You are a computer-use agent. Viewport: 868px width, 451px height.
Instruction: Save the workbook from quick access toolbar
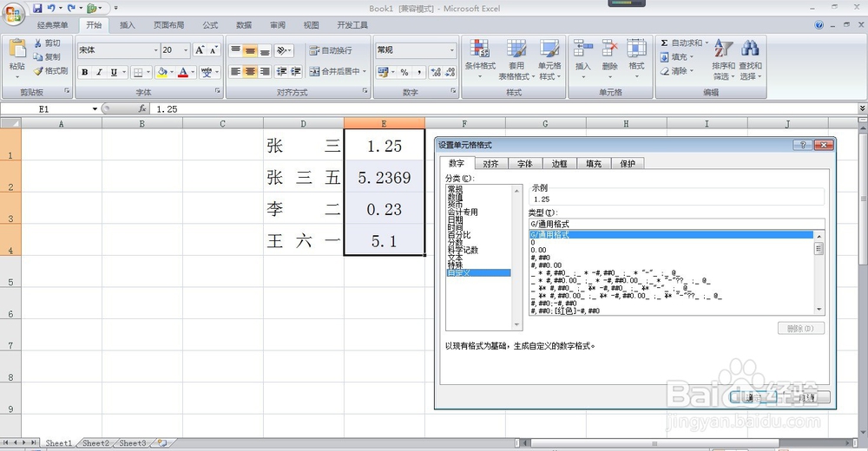click(x=37, y=9)
